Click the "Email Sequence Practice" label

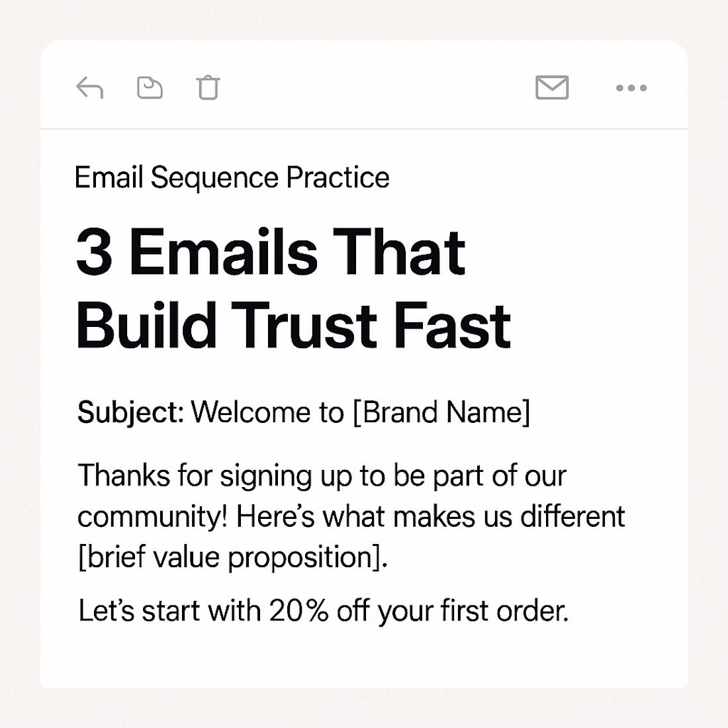[x=232, y=178]
